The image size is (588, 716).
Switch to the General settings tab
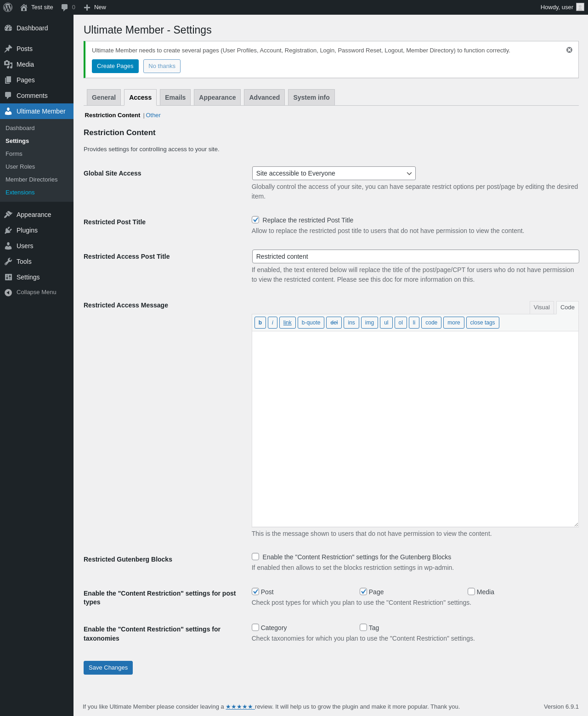tap(104, 97)
